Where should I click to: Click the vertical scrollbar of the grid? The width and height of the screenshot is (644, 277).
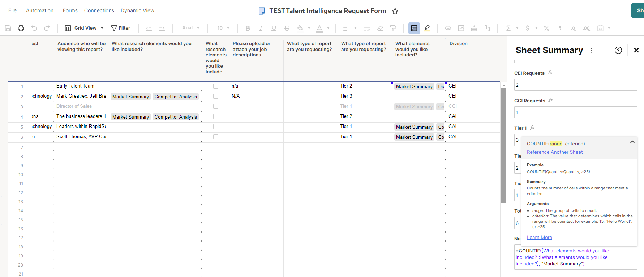click(x=503, y=145)
